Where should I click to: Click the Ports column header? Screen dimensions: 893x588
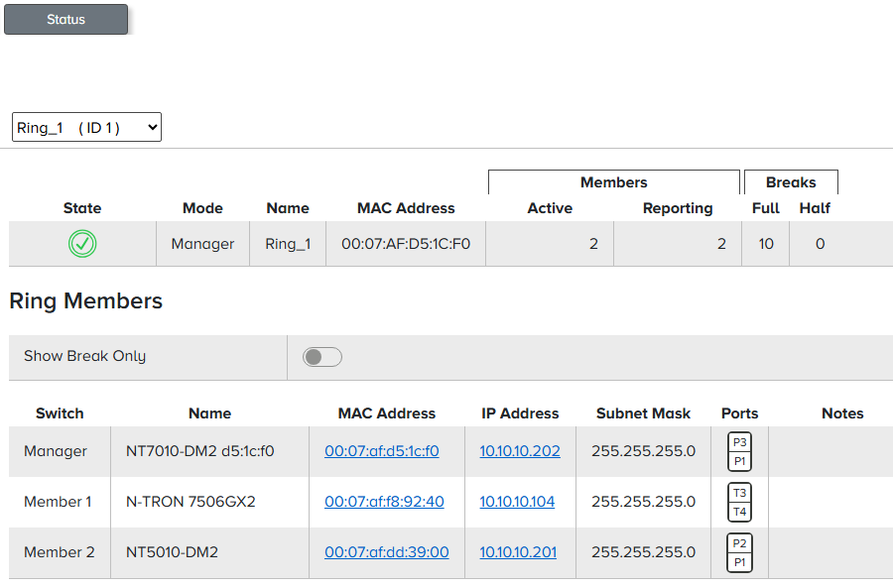pos(740,413)
